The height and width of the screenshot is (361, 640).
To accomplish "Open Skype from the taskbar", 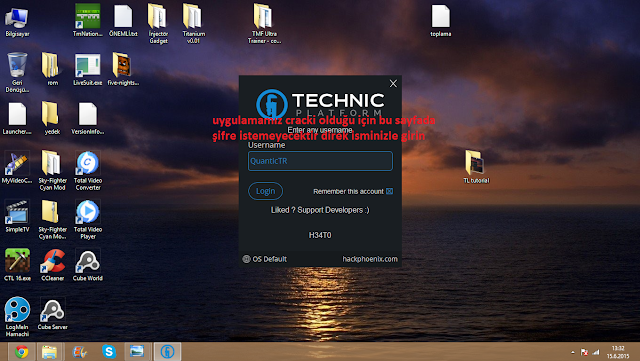I will coord(109,352).
